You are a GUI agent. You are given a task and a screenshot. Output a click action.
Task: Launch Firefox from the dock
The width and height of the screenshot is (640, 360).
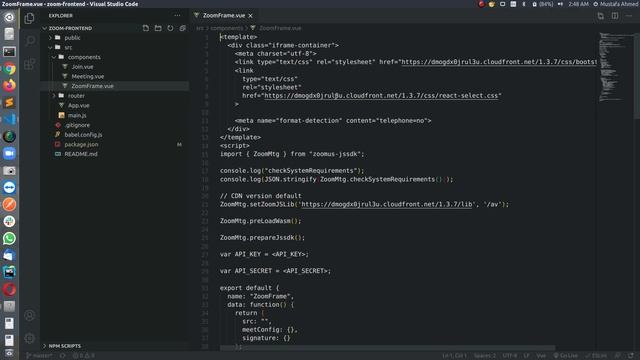pos(9,85)
